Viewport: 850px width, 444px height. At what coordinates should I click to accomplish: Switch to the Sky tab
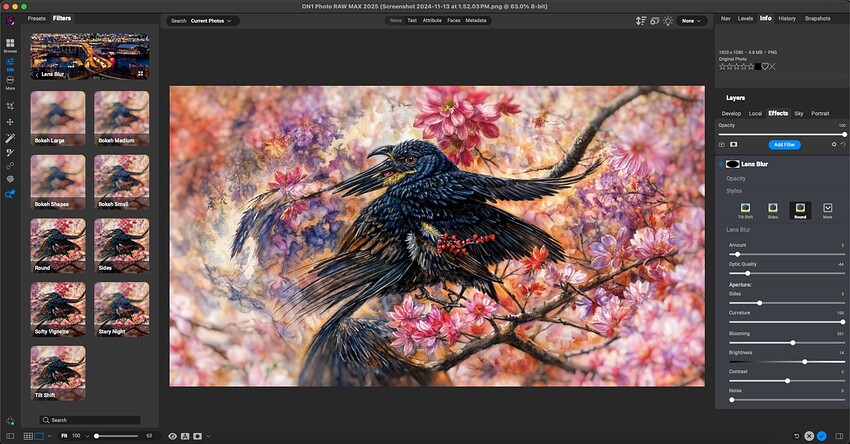799,113
